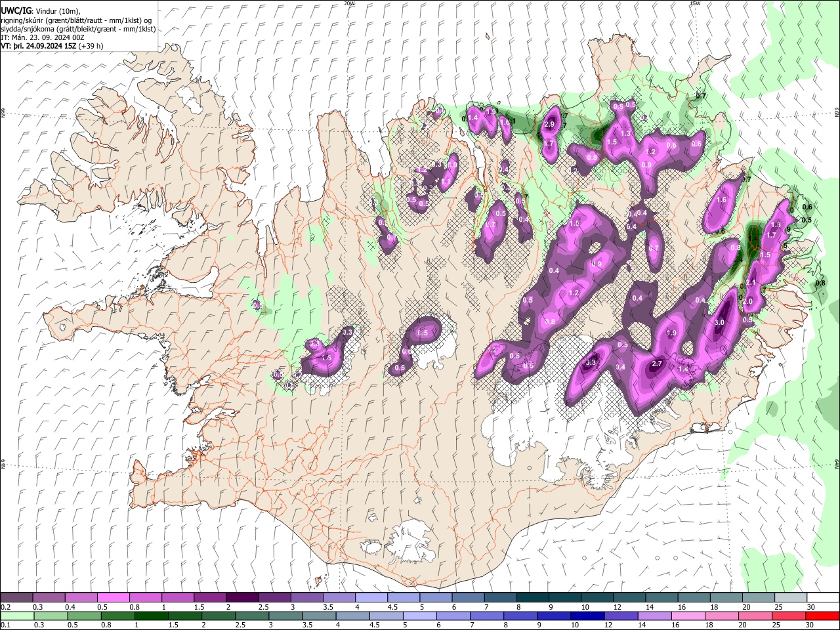Click the '2.9' precipitation value on the map

[x=550, y=124]
